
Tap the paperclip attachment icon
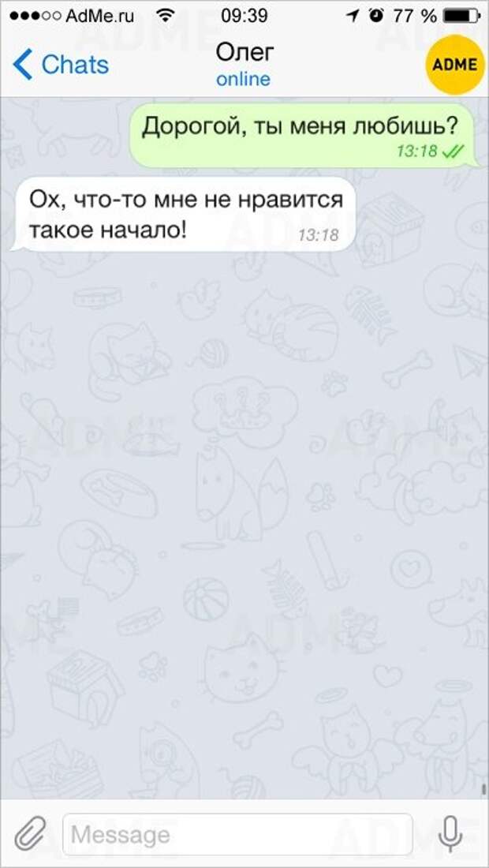[28, 834]
